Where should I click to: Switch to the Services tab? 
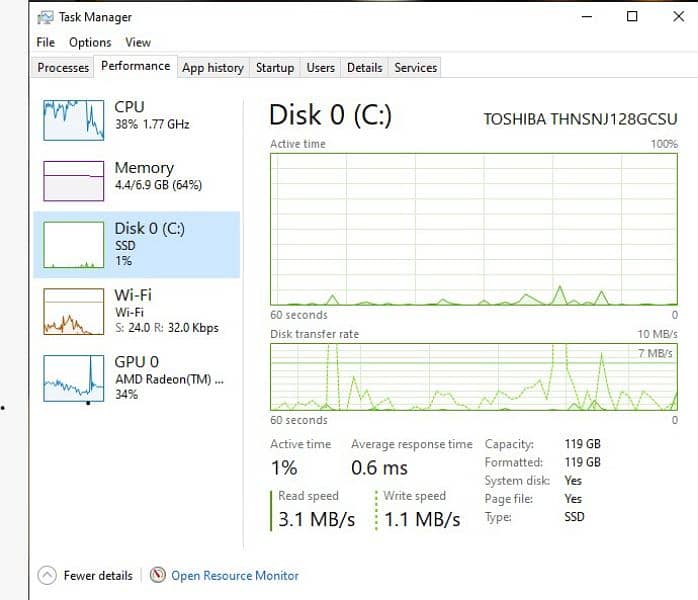point(416,68)
